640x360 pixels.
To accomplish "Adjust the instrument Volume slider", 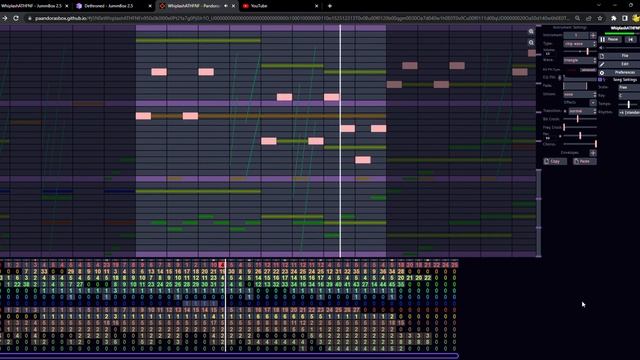I will (x=580, y=51).
